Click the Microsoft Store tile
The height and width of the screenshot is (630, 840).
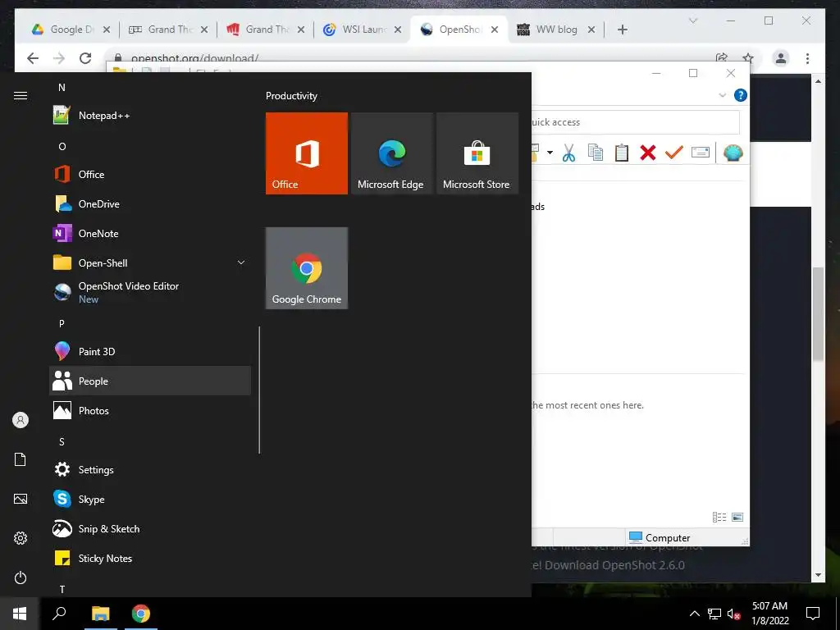pos(477,153)
